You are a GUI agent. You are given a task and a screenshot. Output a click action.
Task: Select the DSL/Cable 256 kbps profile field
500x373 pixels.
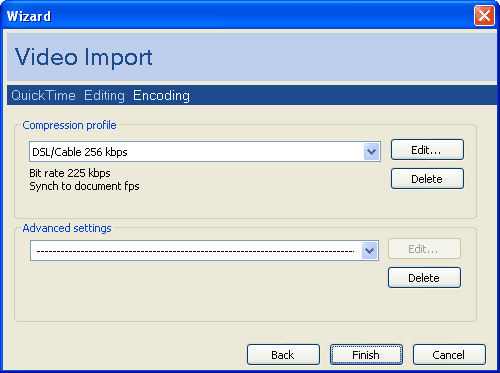205,152
